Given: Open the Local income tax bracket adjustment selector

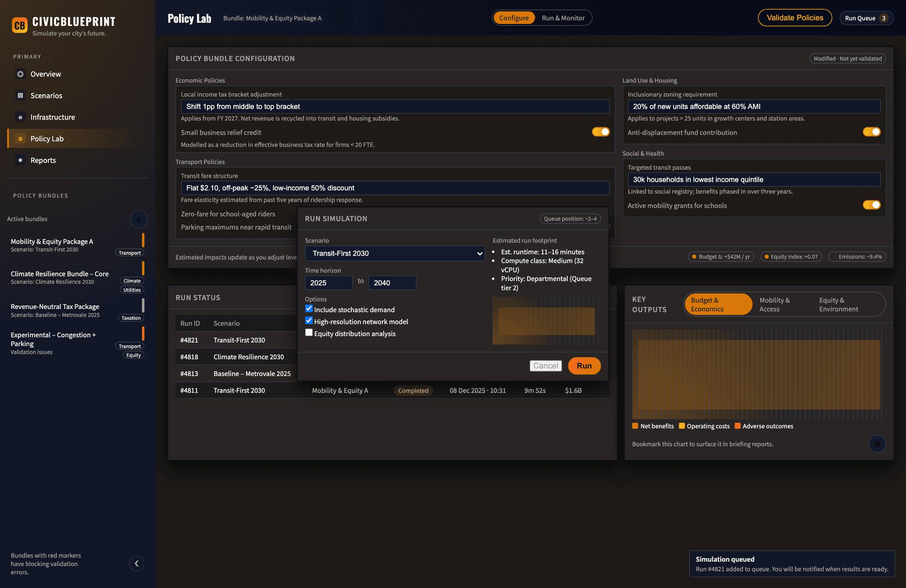Looking at the screenshot, I should click(x=395, y=107).
